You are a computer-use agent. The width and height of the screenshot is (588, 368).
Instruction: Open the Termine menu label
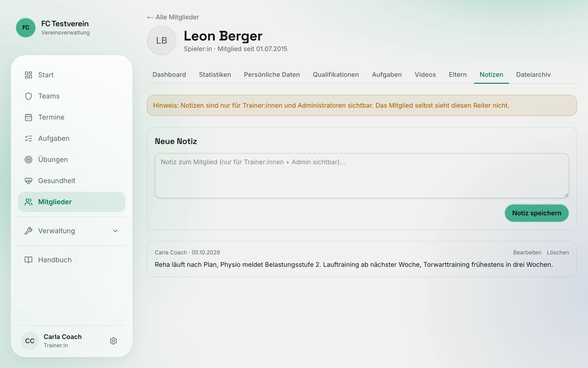tap(51, 117)
